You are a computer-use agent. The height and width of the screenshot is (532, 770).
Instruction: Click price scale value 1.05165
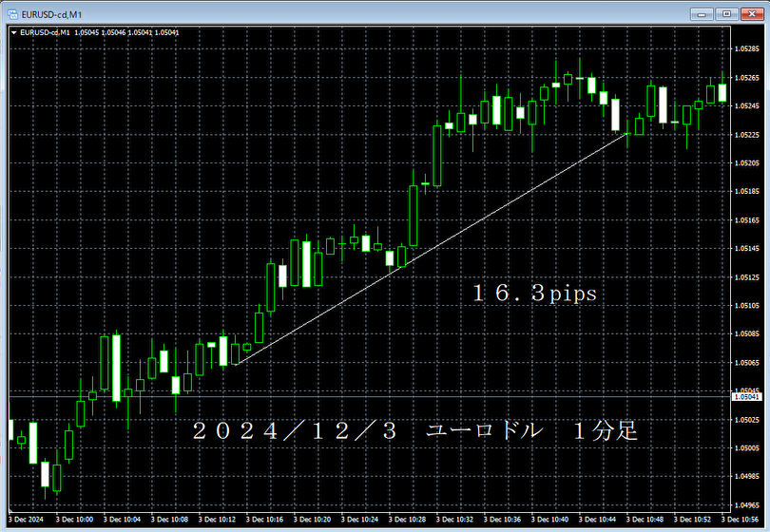click(x=746, y=220)
